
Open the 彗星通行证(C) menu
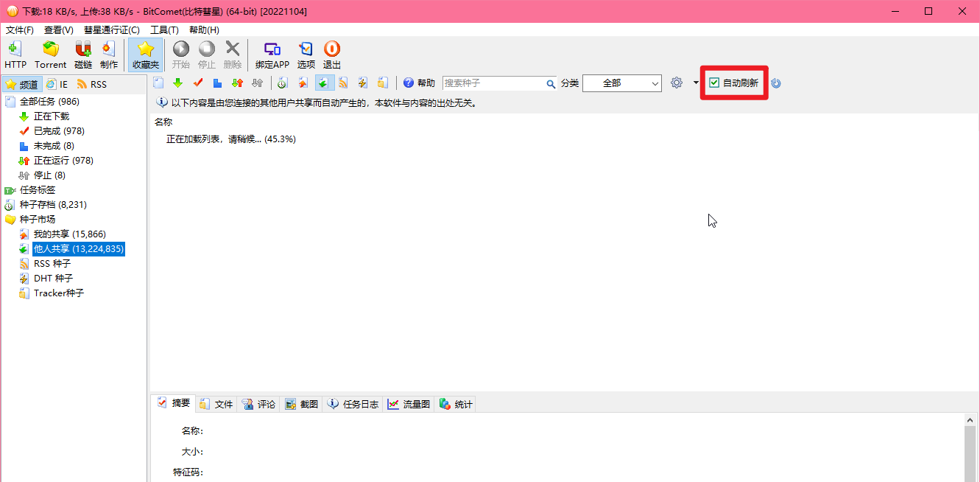(111, 30)
